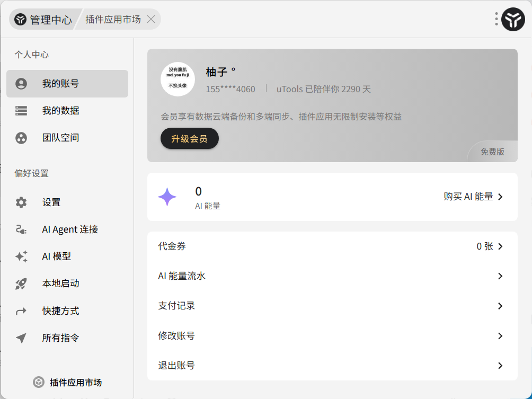Expand the AI 能量流水 chevron

(x=500, y=276)
